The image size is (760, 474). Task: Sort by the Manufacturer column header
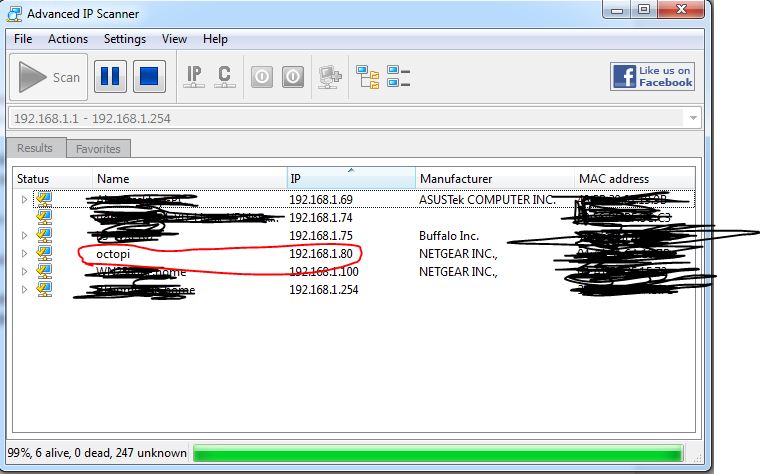click(x=495, y=178)
